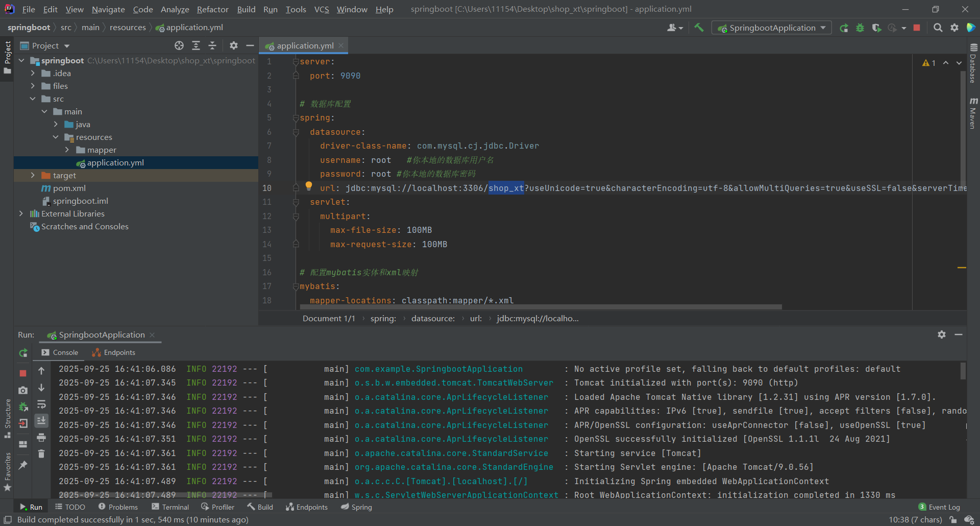This screenshot has height=526, width=980.
Task: Click the datasource: editor breadcrumb
Action: pos(433,319)
